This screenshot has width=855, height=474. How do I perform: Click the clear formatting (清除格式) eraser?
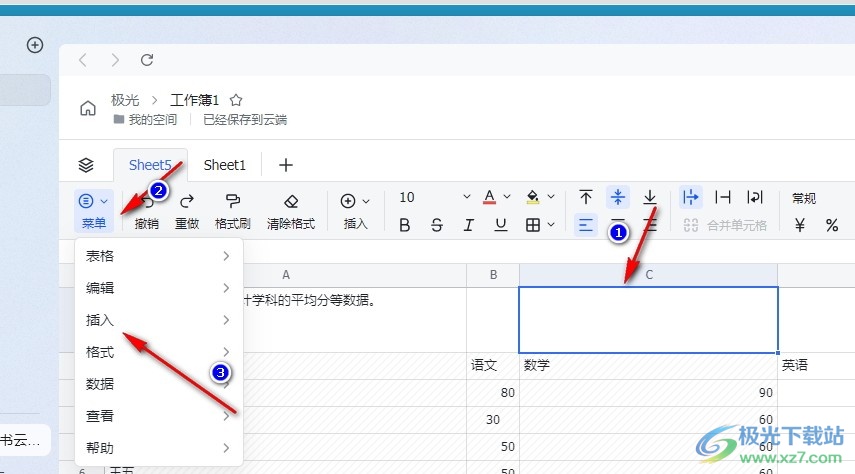(x=291, y=201)
